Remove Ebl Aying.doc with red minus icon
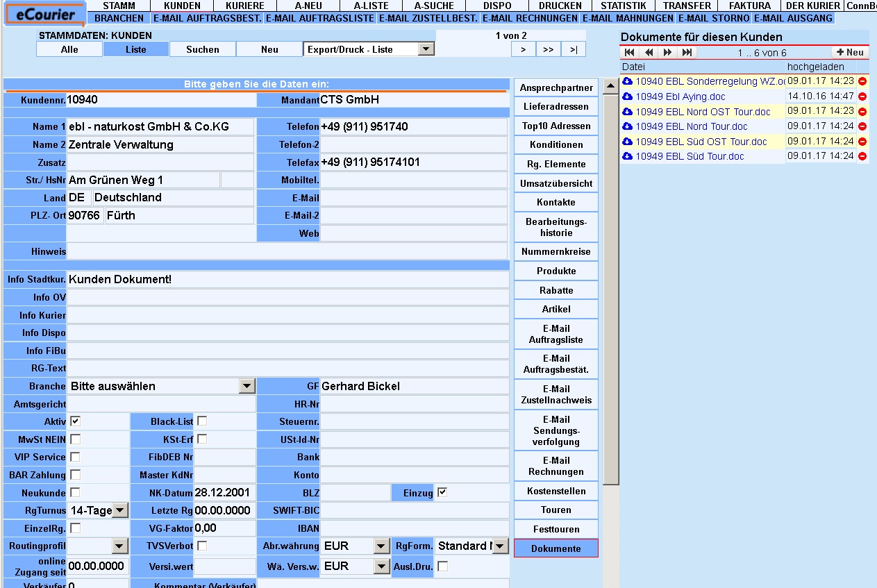The height and width of the screenshot is (588, 877). 862,96
